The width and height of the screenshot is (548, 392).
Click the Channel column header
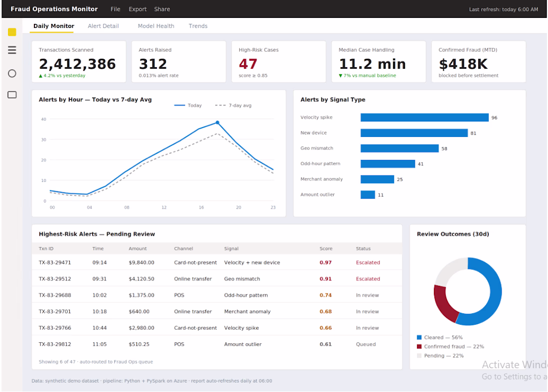pyautogui.click(x=183, y=249)
